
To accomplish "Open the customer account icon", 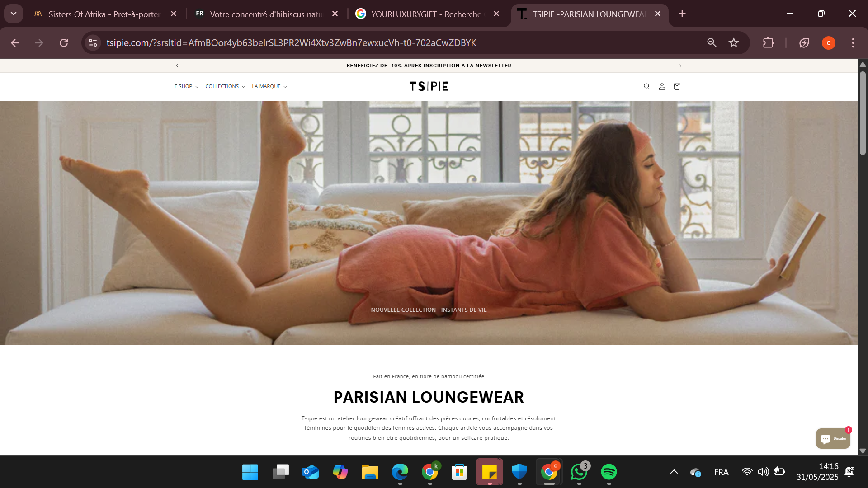I will 662,86.
